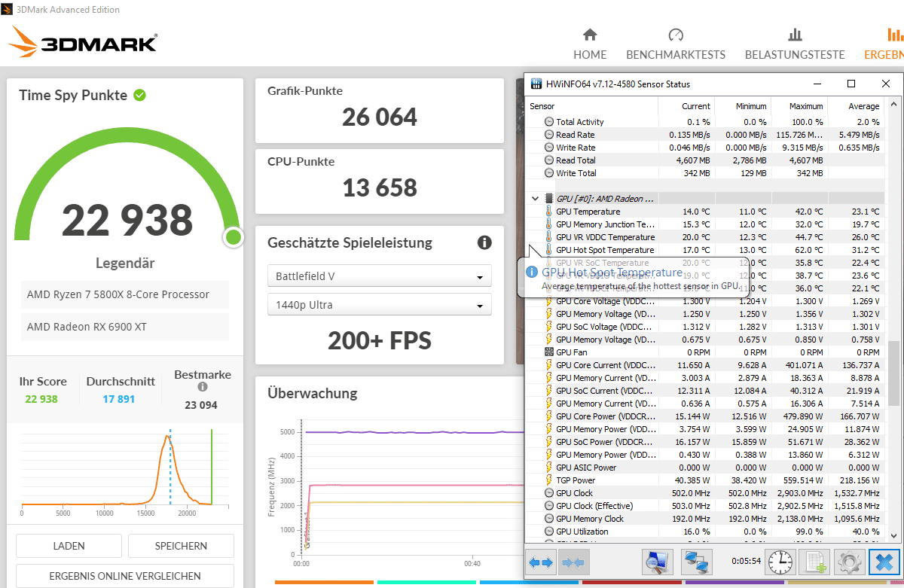The image size is (904, 588).
Task: Click the 3DMark logo
Action: point(83,41)
